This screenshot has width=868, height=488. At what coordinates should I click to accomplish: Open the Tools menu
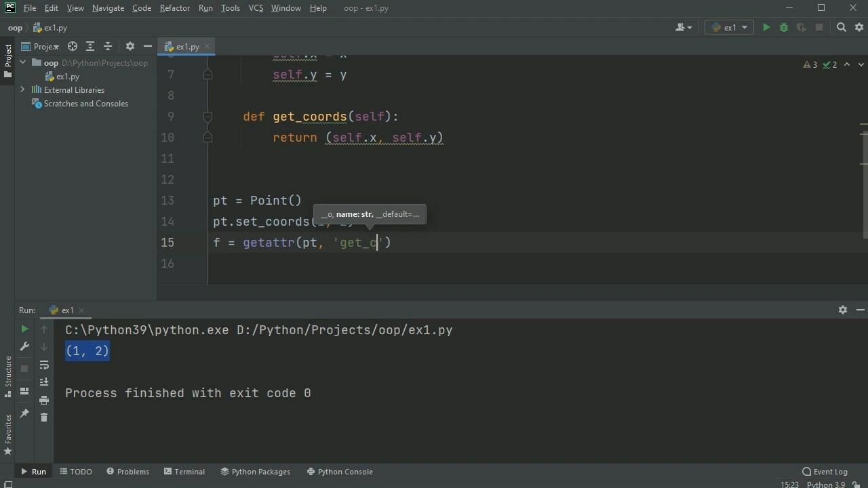pos(231,8)
